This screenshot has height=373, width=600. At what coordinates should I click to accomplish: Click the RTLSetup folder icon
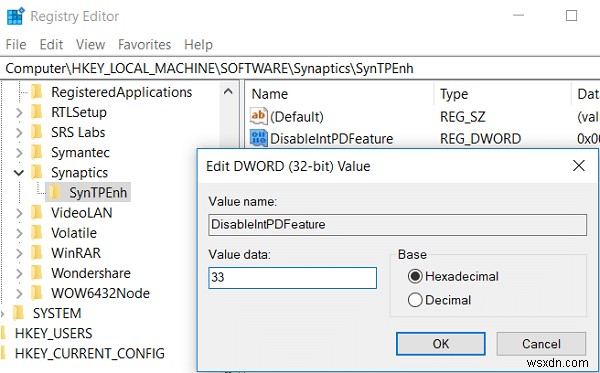click(x=37, y=112)
